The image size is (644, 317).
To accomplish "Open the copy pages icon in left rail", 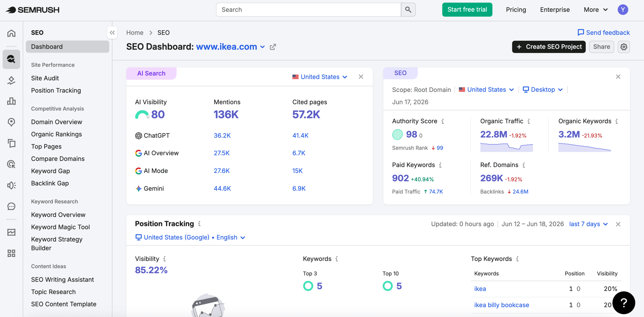I will coord(11,143).
